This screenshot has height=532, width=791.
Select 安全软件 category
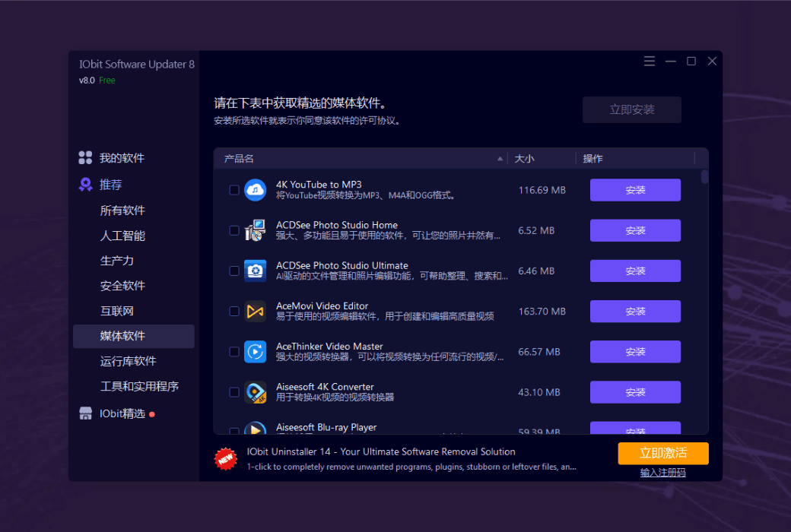122,286
